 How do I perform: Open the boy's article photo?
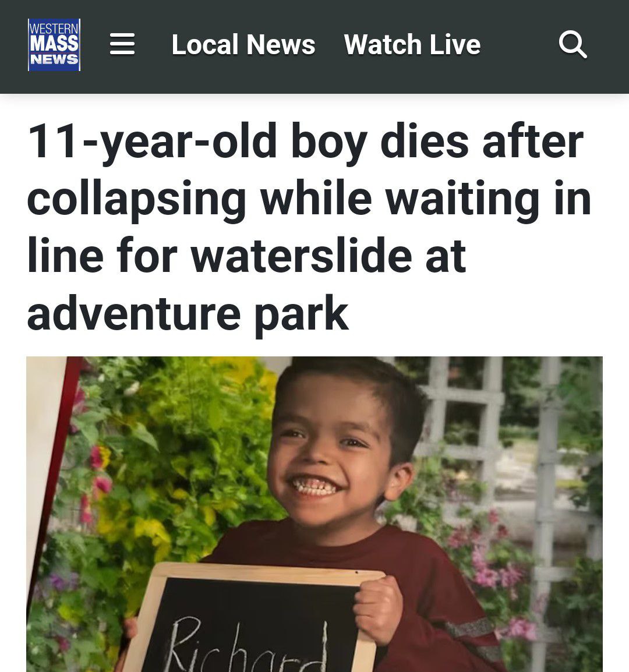[314, 514]
